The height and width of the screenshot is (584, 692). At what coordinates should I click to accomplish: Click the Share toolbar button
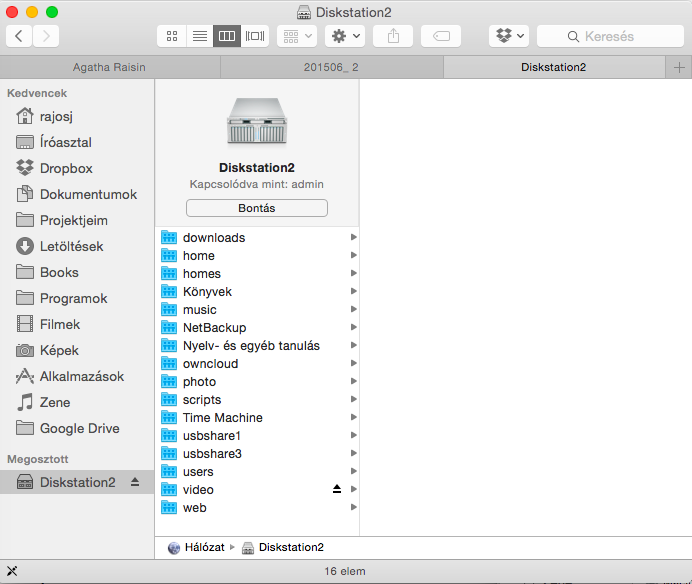coord(393,36)
